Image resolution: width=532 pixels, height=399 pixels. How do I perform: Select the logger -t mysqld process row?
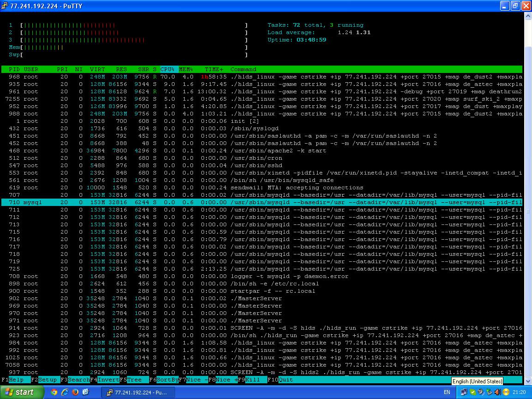[261, 276]
